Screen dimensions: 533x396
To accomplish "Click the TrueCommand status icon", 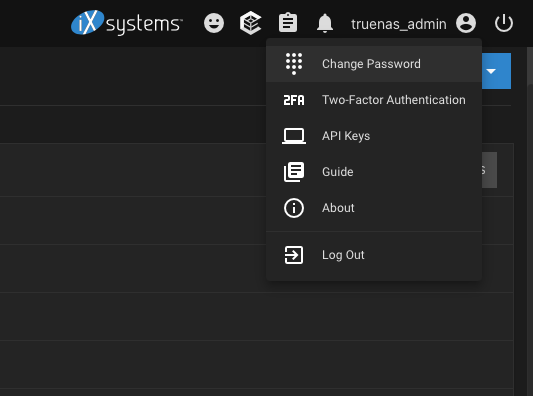I will tap(251, 23).
